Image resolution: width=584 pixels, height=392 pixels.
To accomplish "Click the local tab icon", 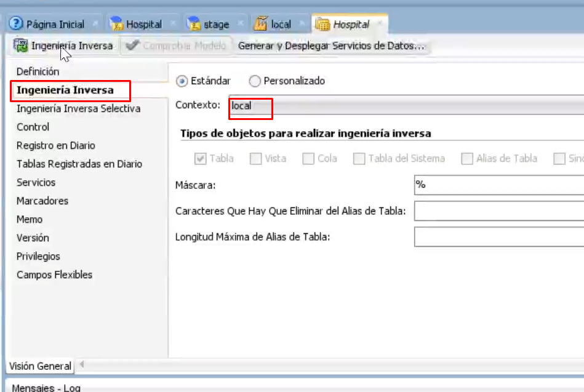I will (261, 23).
